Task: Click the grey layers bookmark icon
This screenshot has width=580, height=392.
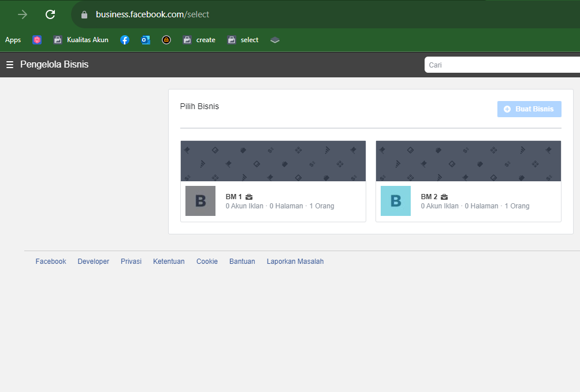Action: coord(275,40)
